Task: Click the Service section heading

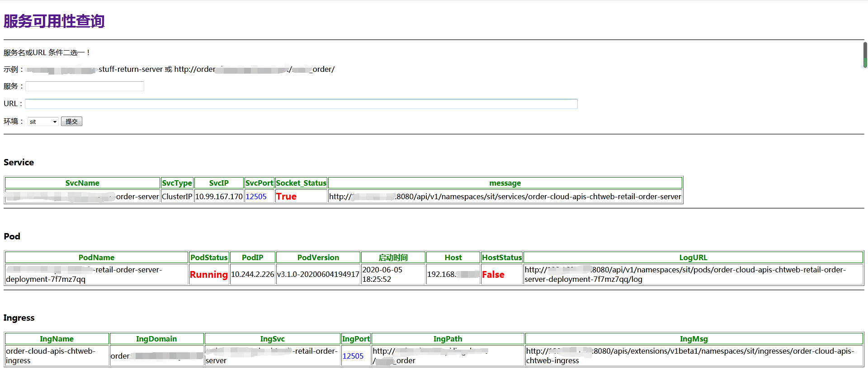Action: click(19, 162)
